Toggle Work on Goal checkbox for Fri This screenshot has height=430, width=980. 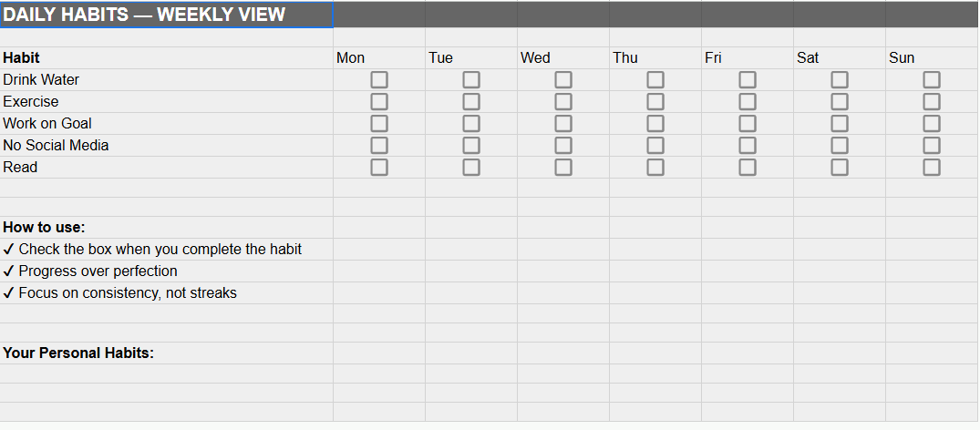(748, 124)
